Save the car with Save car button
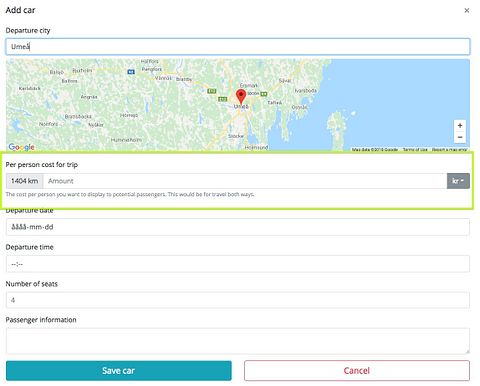 click(x=119, y=371)
